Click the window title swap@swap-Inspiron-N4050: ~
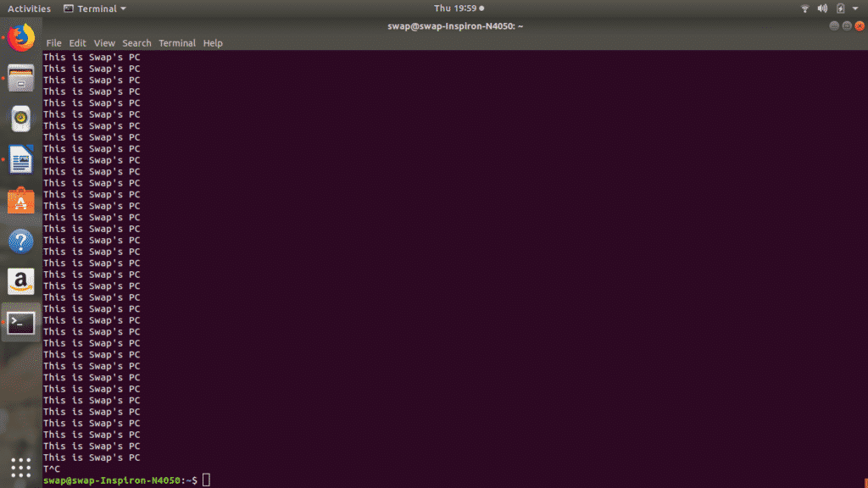Viewport: 868px width, 488px height. (x=455, y=26)
